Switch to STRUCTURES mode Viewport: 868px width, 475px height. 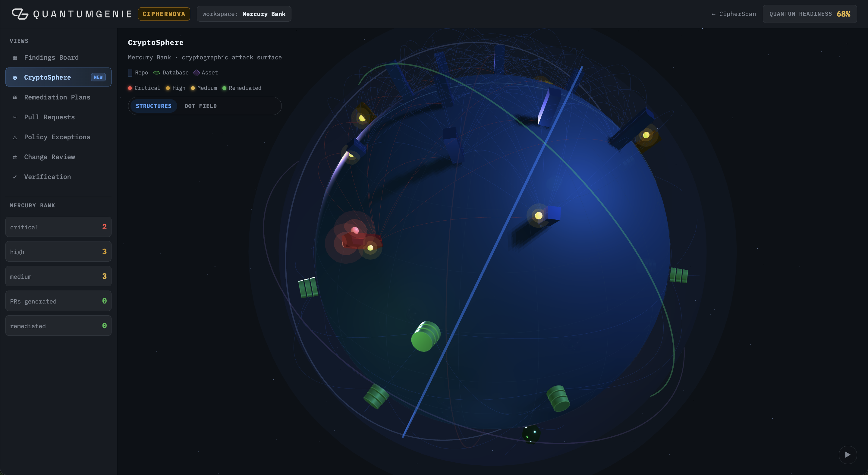pos(154,106)
